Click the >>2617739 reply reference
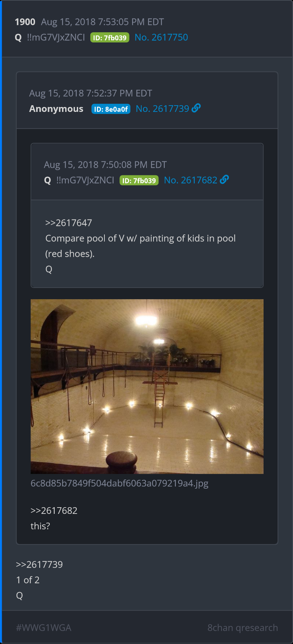This screenshot has width=293, height=644. 39,564
